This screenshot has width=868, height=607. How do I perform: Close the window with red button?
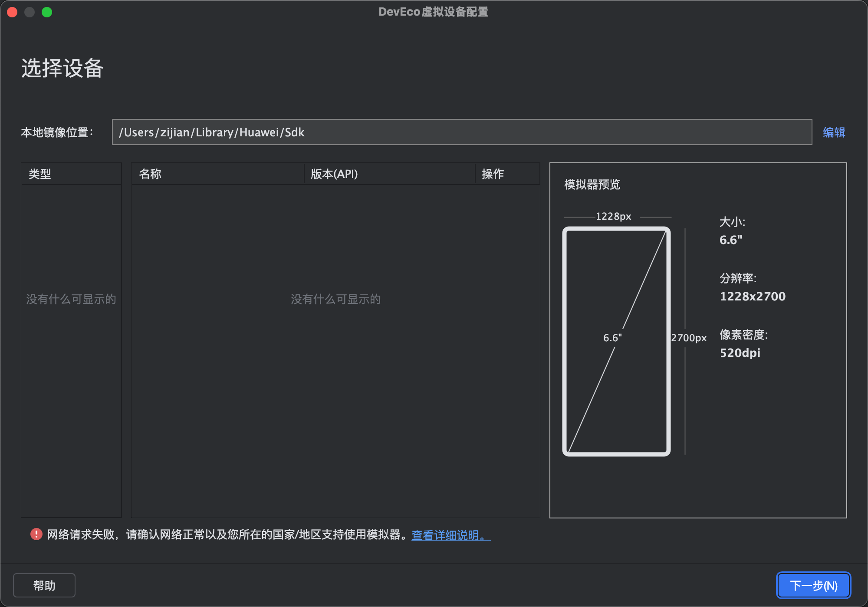click(12, 12)
